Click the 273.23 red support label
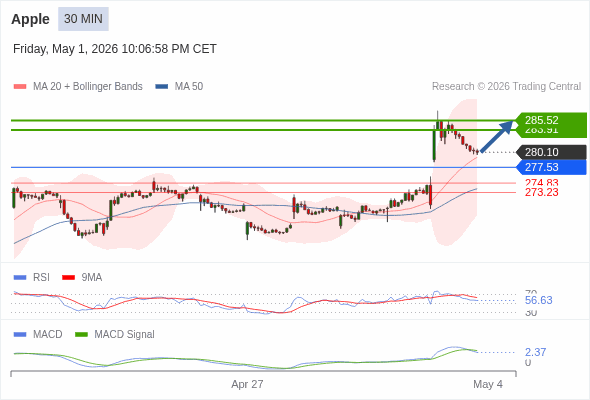This screenshot has width=590, height=400. click(541, 192)
